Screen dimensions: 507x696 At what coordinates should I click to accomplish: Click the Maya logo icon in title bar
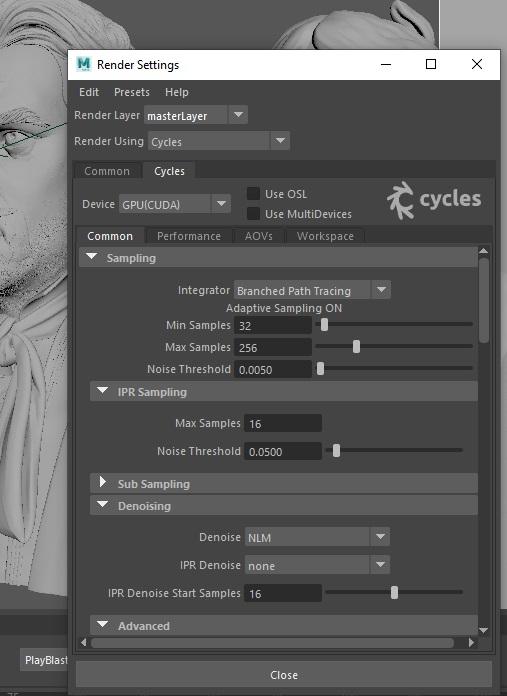[x=83, y=64]
